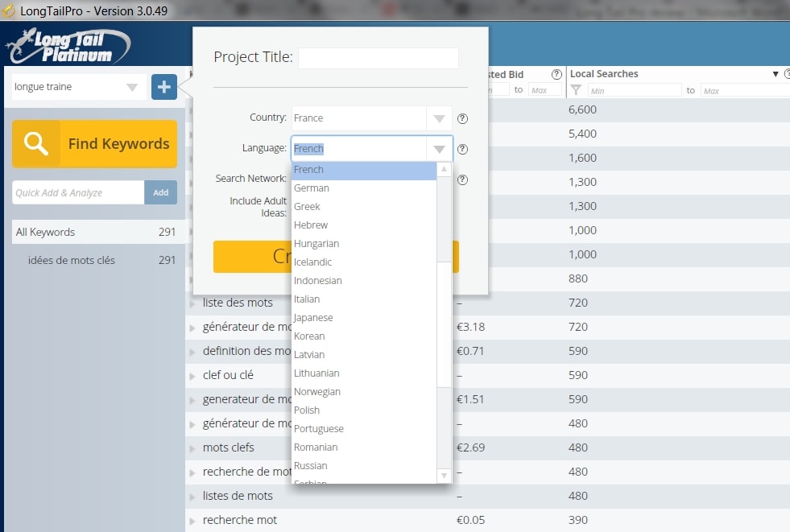Expand the 'definition des mo' row
The image size is (790, 532).
[192, 352]
